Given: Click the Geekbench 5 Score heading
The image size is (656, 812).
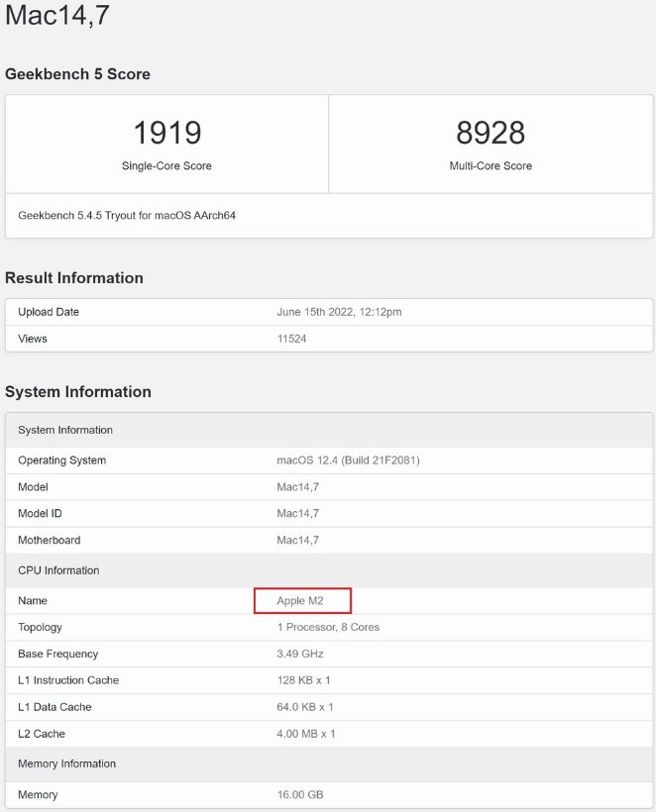Looking at the screenshot, I should [77, 74].
